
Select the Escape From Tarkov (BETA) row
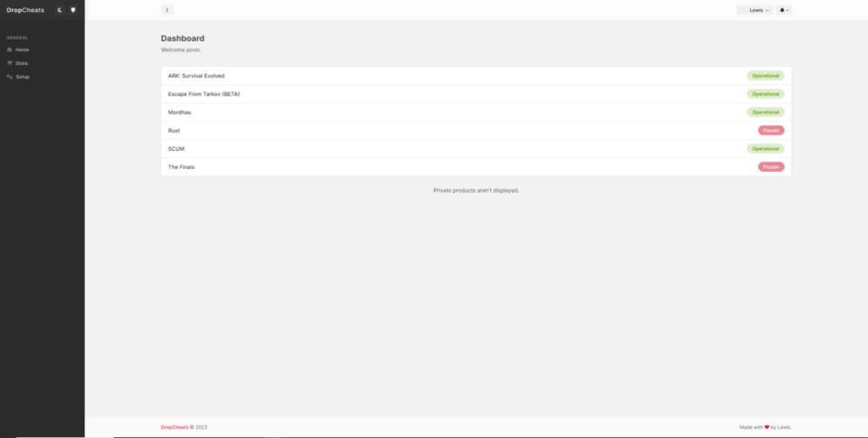point(476,94)
